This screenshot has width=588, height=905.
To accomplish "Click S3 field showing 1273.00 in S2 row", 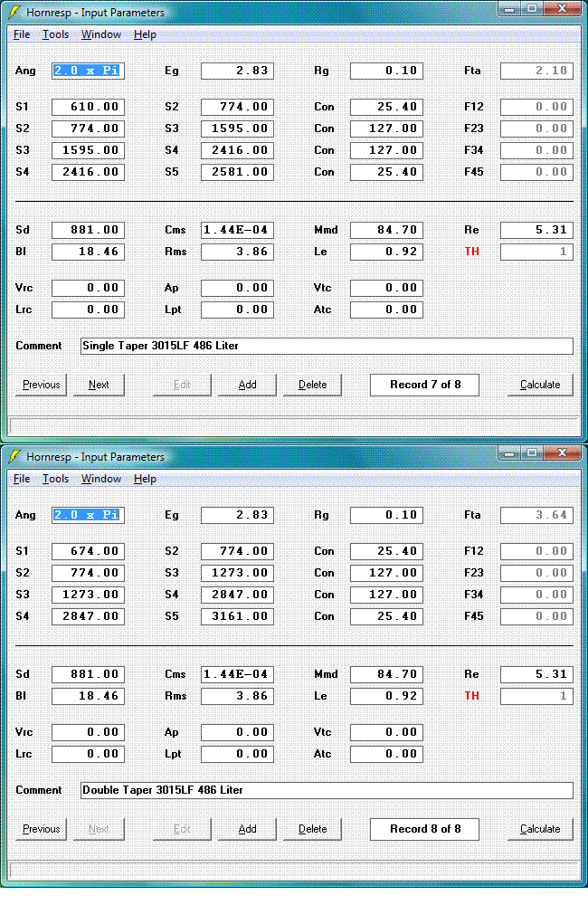I will click(237, 573).
